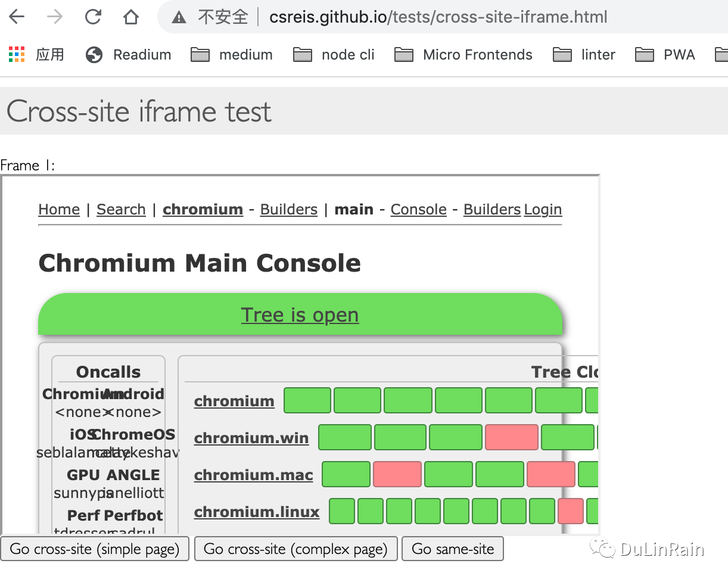
Task: Open the node cli bookmarks folder
Action: point(334,55)
